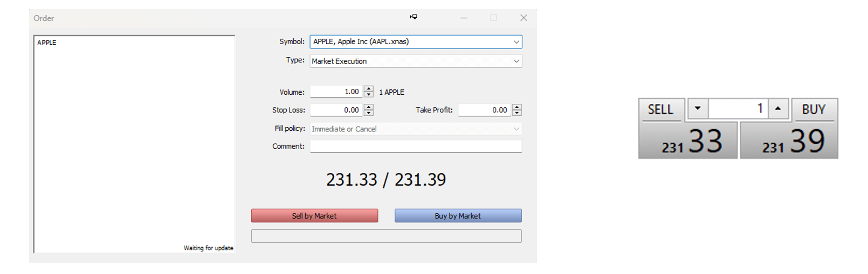Click the Comment text field
Image resolution: width=868 pixels, height=274 pixels.
[x=416, y=146]
